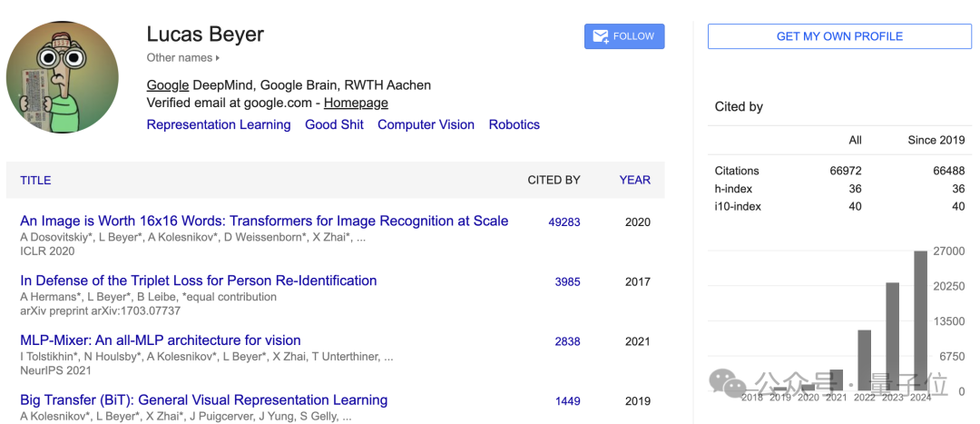980x424 pixels.
Task: Open the Google affiliation link
Action: (x=168, y=85)
